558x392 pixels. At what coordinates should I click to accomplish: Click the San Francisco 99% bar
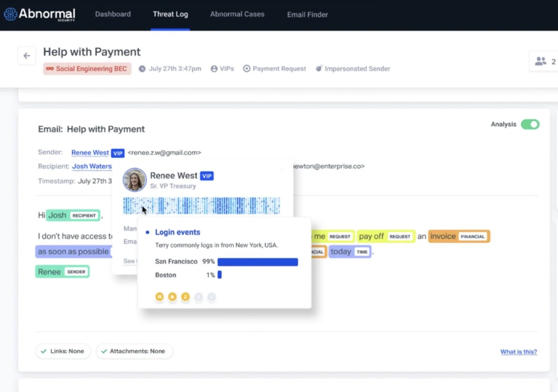(x=258, y=262)
